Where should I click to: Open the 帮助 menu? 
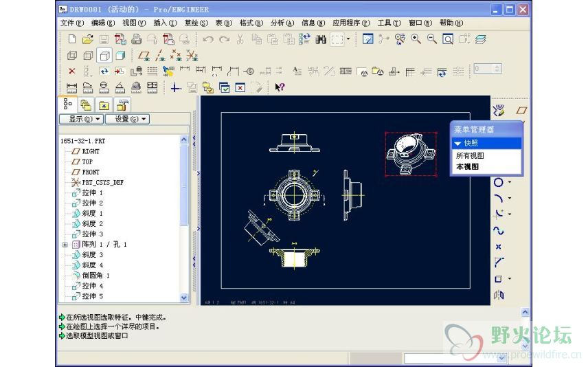[x=451, y=23]
